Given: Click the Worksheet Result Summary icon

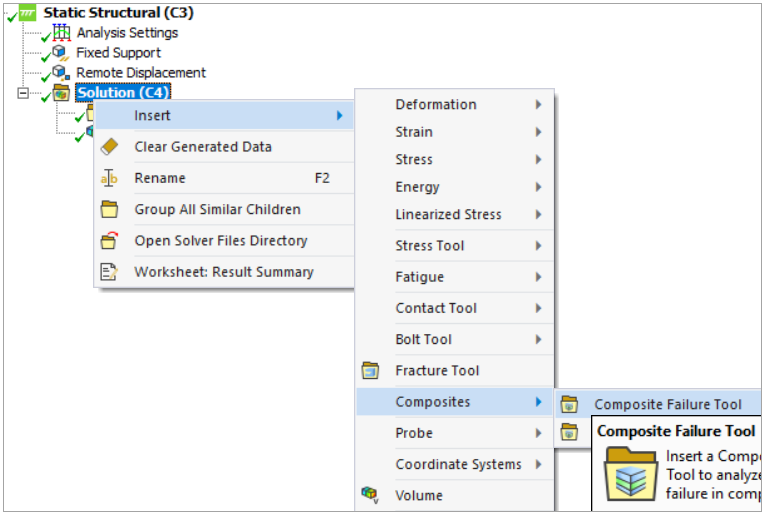Looking at the screenshot, I should (x=110, y=272).
